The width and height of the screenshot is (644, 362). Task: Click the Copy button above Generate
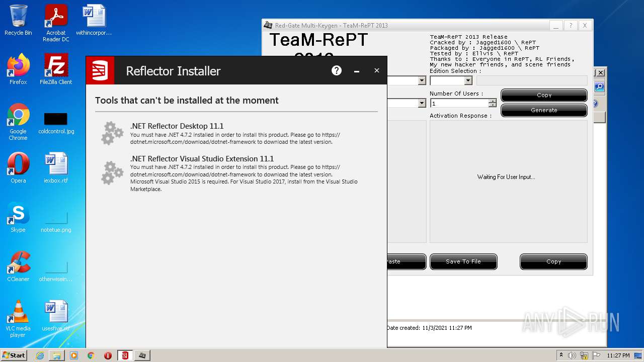click(544, 95)
